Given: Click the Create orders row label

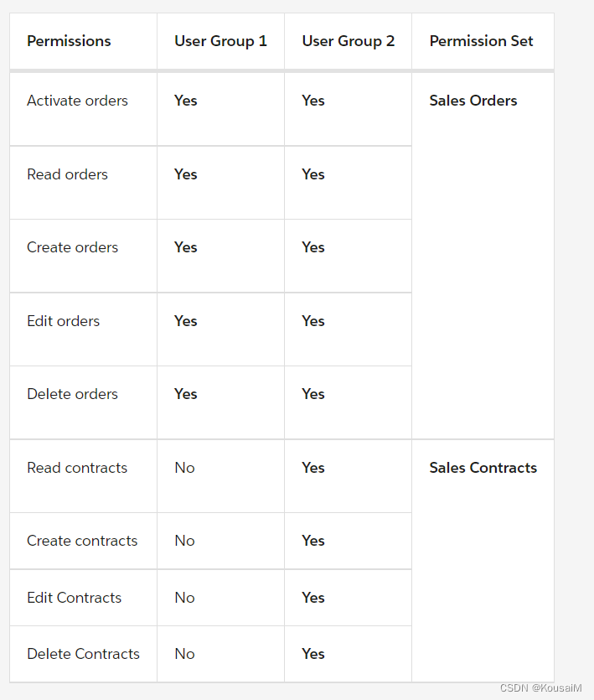Looking at the screenshot, I should coord(72,247).
